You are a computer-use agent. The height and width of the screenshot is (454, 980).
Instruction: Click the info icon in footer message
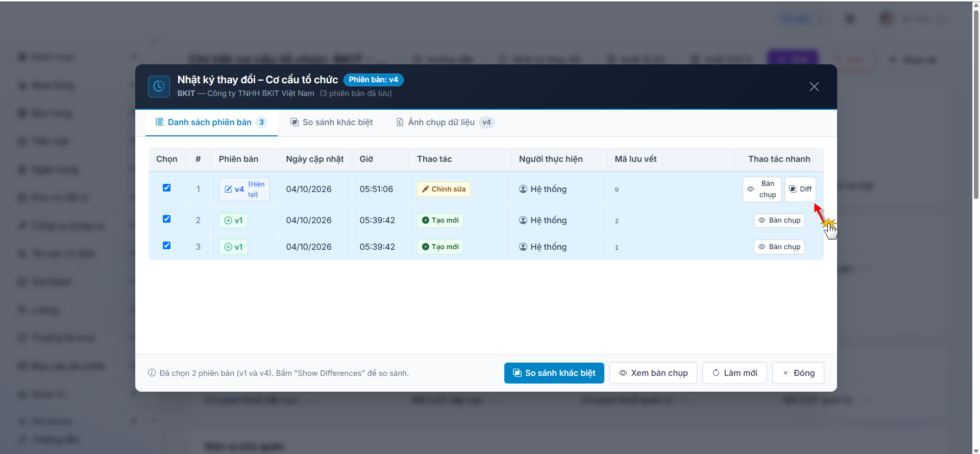(152, 373)
